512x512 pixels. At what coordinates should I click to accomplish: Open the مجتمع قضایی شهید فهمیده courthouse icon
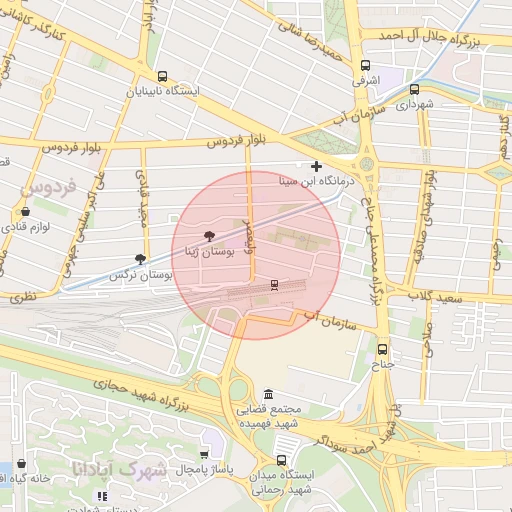pyautogui.click(x=268, y=394)
